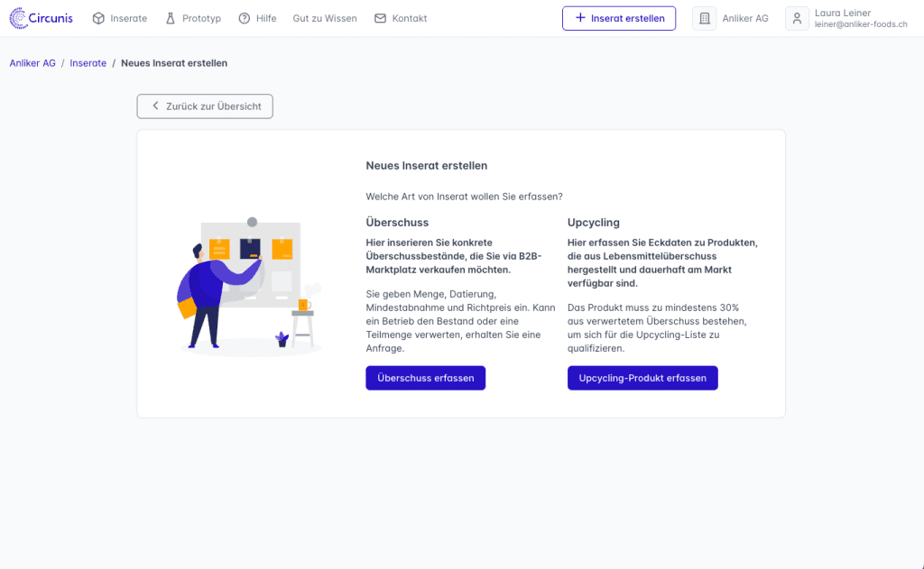The width and height of the screenshot is (924, 569).
Task: Follow the Inserate breadcrumb link
Action: click(x=88, y=63)
